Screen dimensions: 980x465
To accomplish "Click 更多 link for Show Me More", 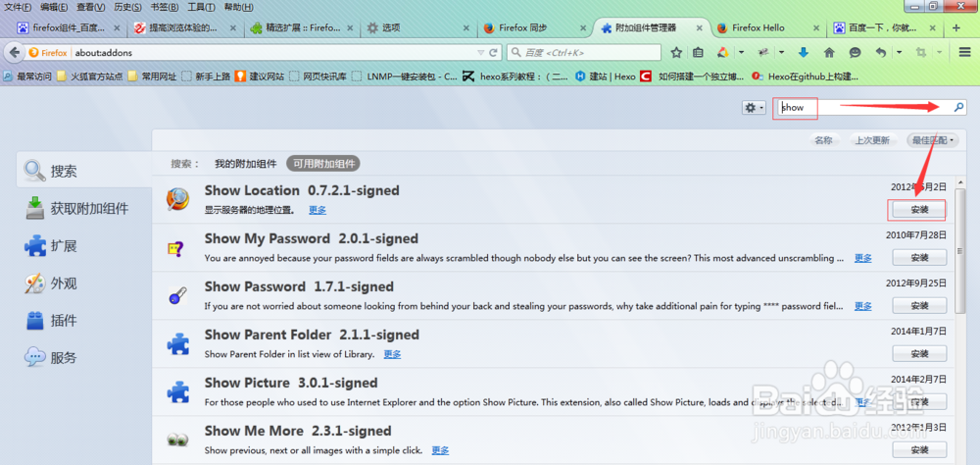I will [x=440, y=450].
